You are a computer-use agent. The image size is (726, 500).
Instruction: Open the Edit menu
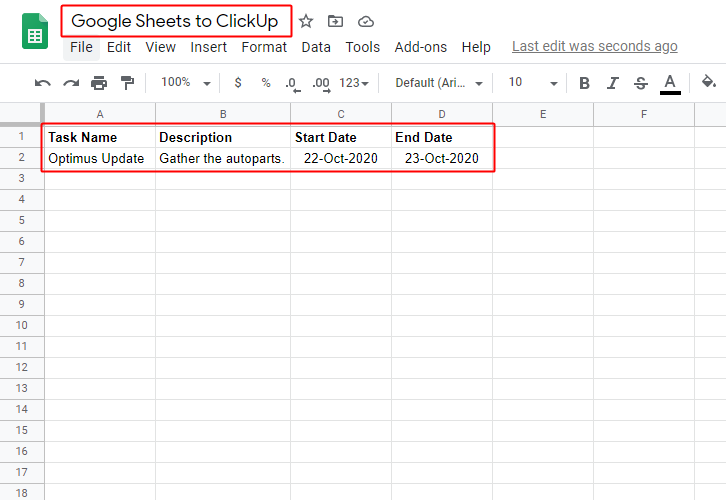pyautogui.click(x=119, y=47)
